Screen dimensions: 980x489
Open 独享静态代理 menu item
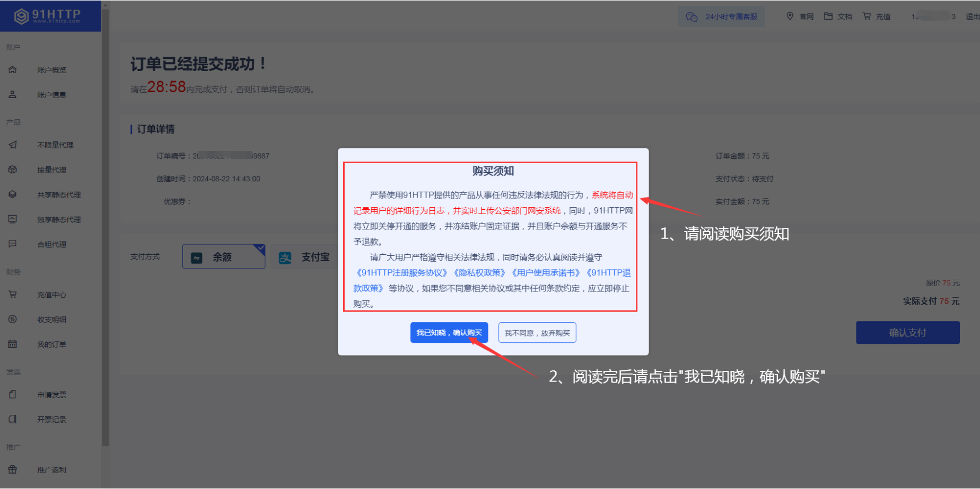pos(59,220)
